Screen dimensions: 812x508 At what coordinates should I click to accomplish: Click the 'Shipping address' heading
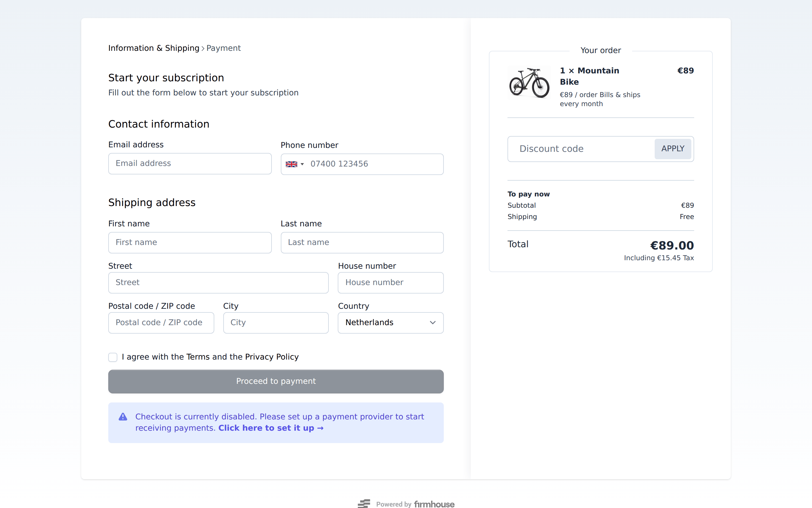[x=152, y=203]
